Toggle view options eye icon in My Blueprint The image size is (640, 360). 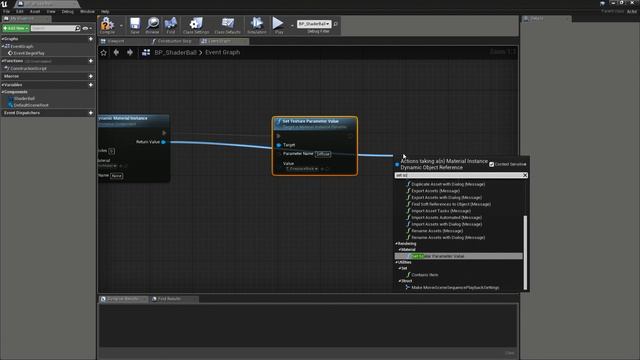click(x=85, y=28)
